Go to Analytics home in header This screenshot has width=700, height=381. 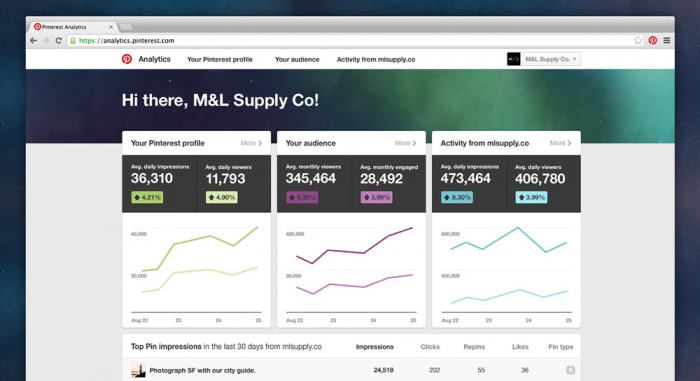(154, 59)
